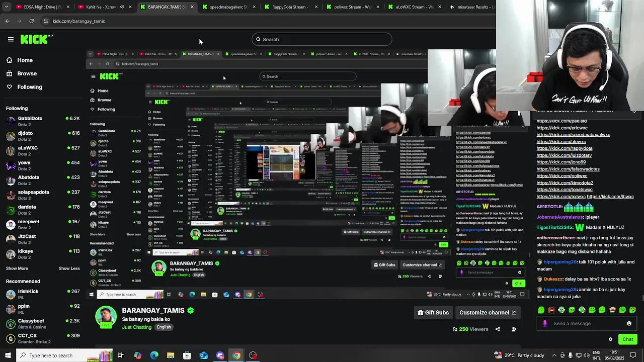
Task: Open File Explorer from taskbar
Action: (171, 355)
